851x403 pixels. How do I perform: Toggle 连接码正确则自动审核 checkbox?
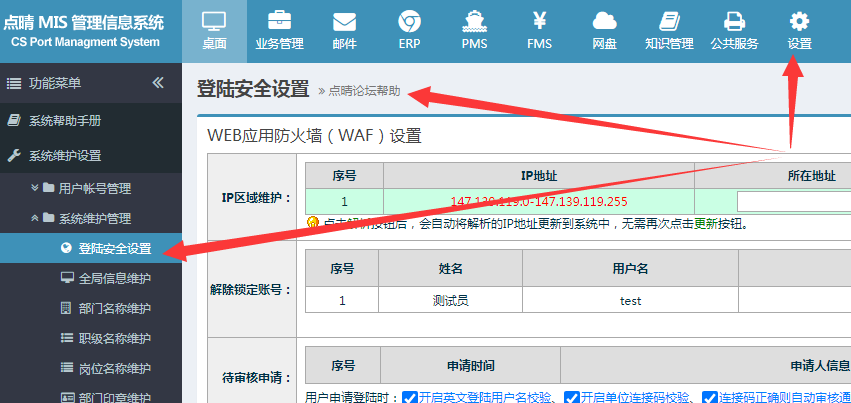[x=709, y=398]
